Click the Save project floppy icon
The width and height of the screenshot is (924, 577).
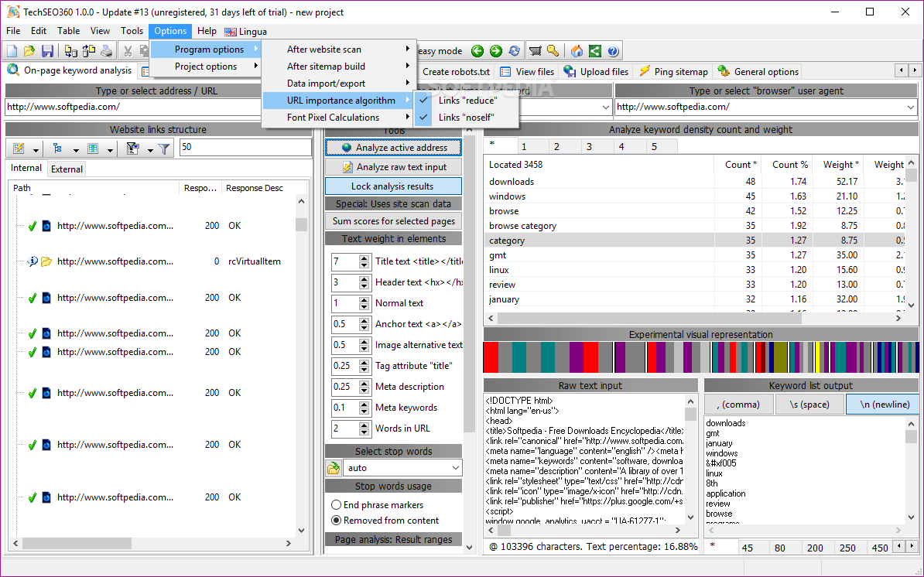coord(47,51)
